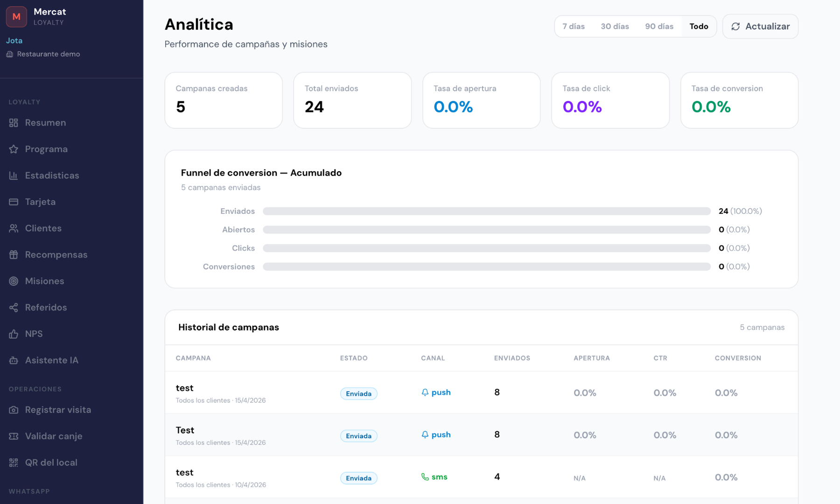
Task: Click the Total enviados card
Action: (352, 100)
